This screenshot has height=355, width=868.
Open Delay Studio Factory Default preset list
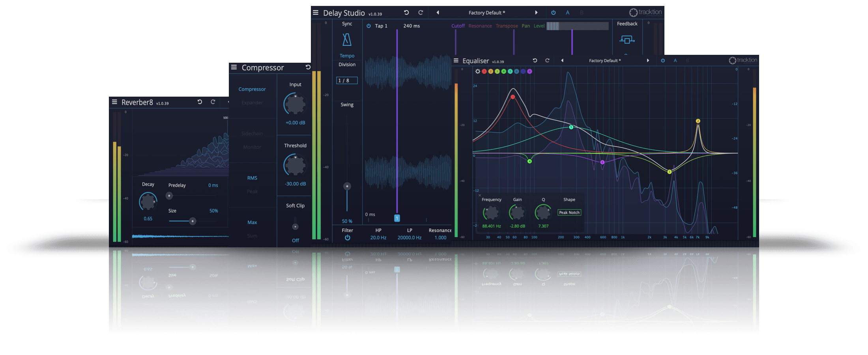[x=487, y=13]
